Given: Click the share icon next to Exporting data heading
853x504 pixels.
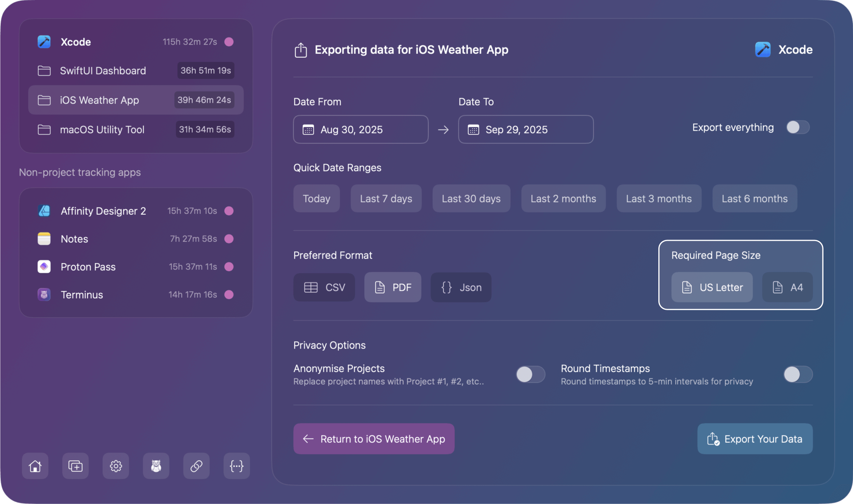Looking at the screenshot, I should (x=301, y=50).
